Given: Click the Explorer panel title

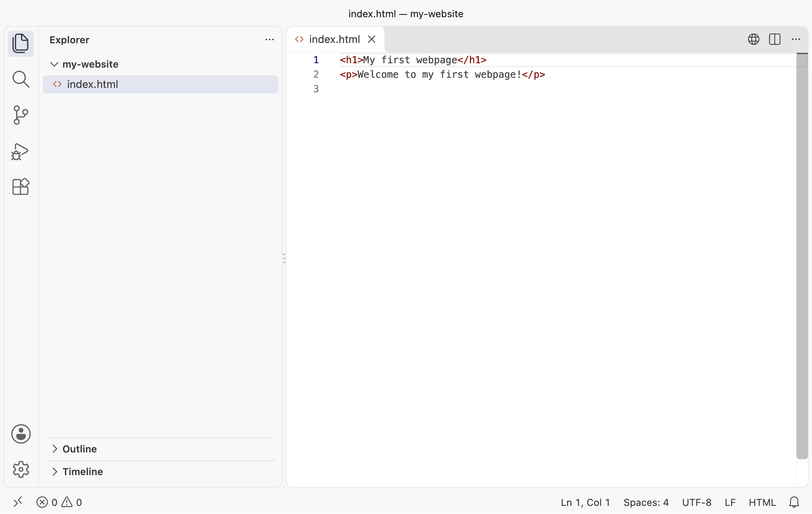Looking at the screenshot, I should click(69, 40).
